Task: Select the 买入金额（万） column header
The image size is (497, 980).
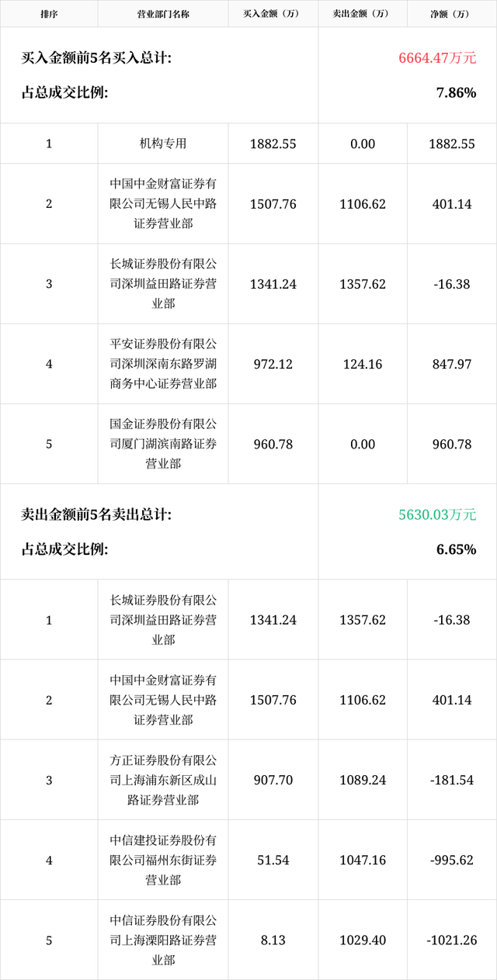Action: coord(273,14)
